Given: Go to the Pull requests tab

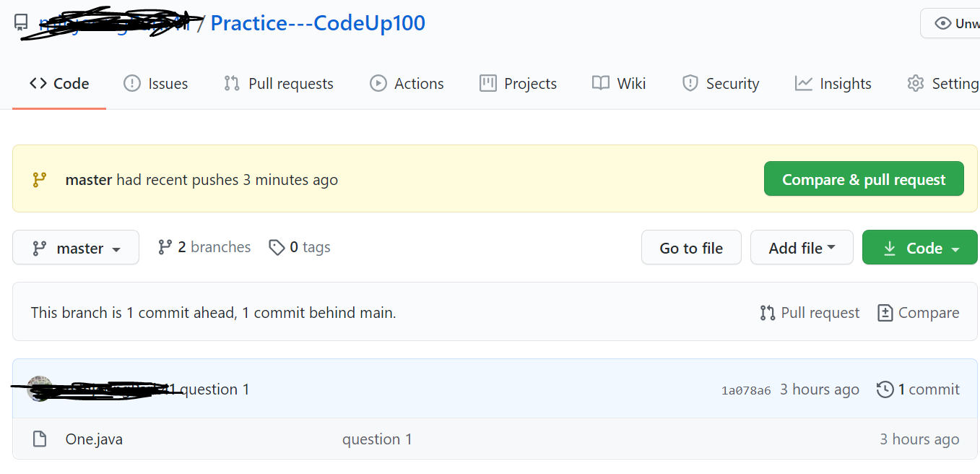Looking at the screenshot, I should [x=279, y=84].
